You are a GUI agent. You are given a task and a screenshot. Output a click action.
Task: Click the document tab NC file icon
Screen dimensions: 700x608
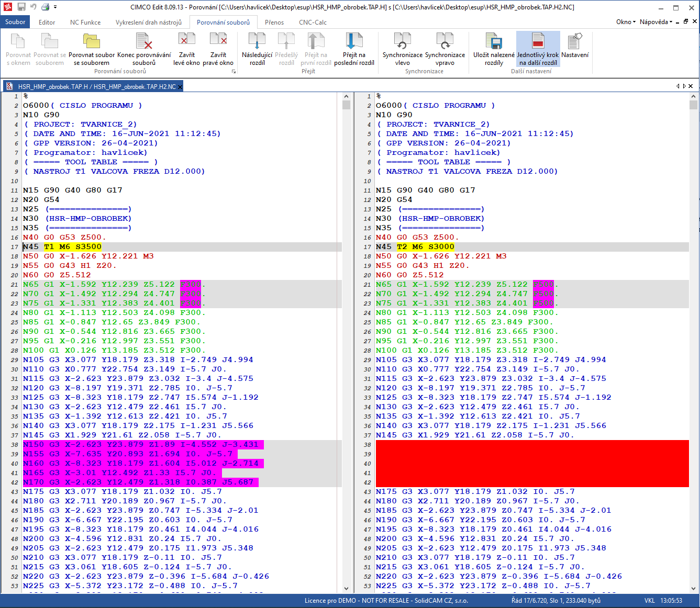[9, 86]
